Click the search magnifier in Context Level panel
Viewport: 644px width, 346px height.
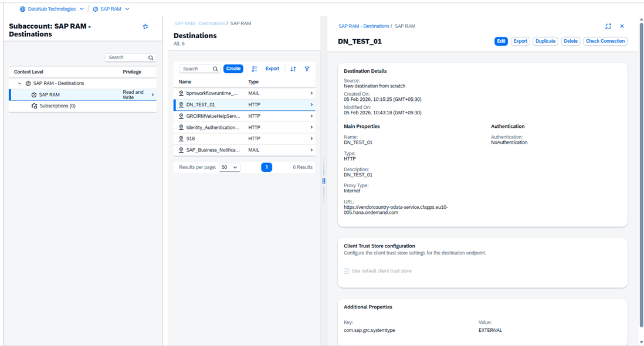pos(151,57)
